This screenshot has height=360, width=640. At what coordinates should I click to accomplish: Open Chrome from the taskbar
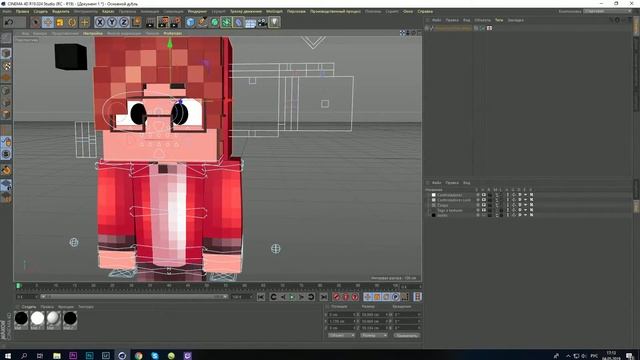138,356
